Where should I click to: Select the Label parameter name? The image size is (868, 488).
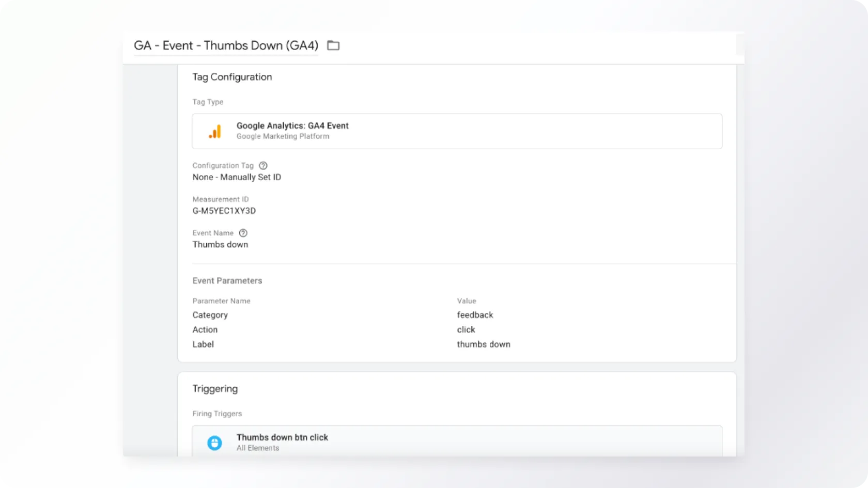pyautogui.click(x=203, y=344)
